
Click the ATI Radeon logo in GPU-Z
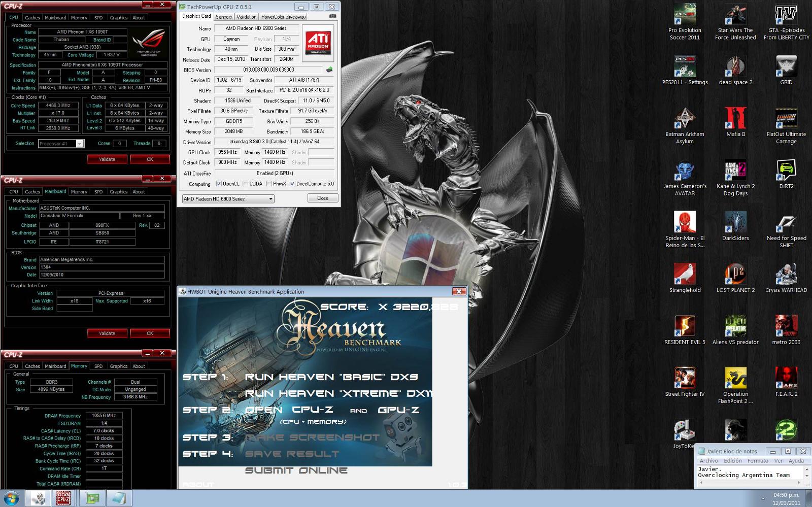pos(318,42)
